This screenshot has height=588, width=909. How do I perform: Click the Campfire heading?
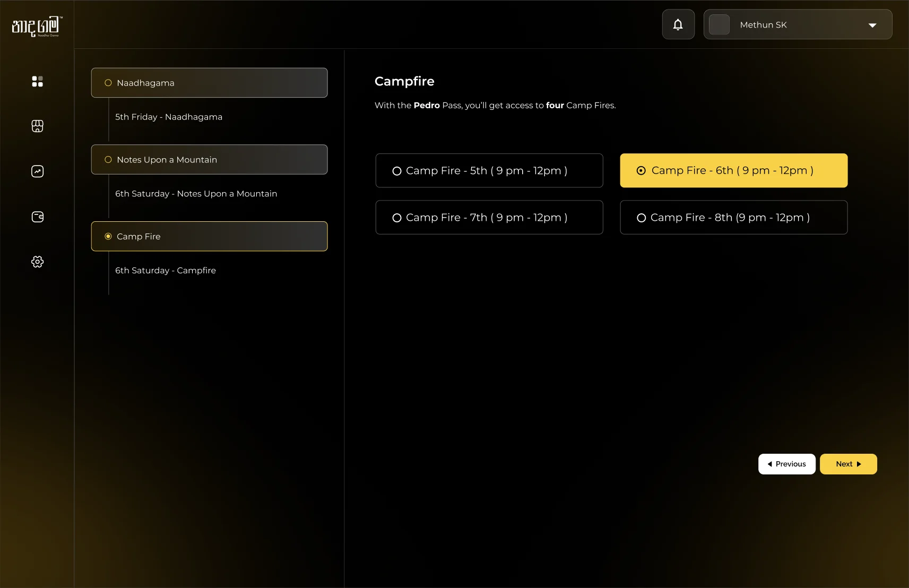pos(404,81)
